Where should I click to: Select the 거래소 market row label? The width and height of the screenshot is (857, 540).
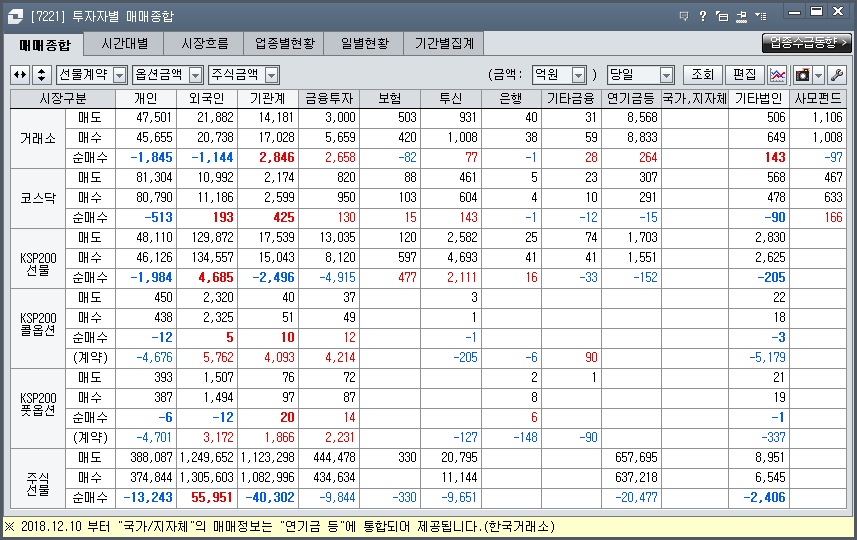click(x=38, y=138)
